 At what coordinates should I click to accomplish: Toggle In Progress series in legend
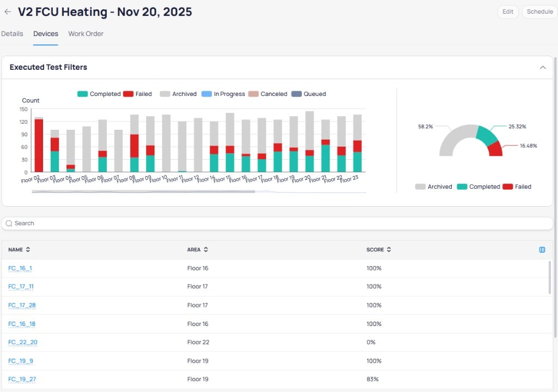[223, 94]
